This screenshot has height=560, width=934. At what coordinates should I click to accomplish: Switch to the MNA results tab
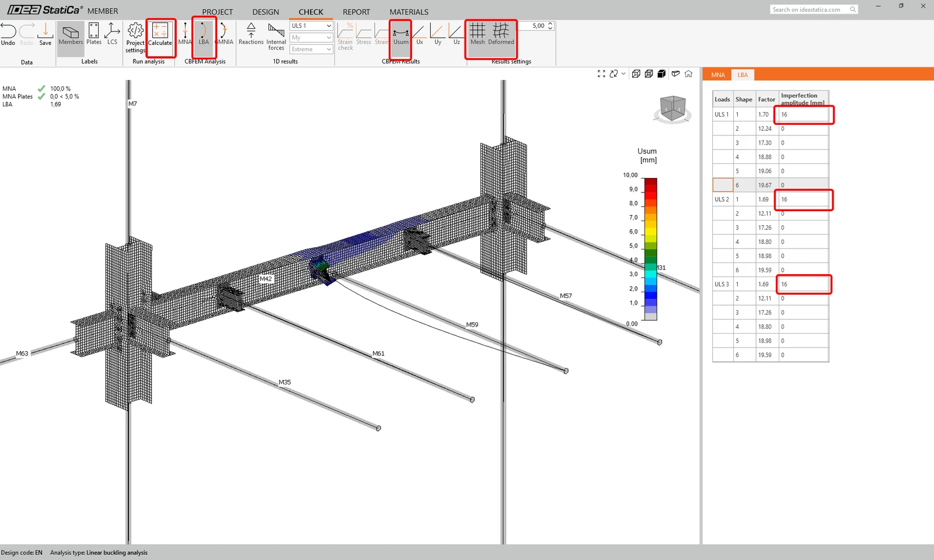point(718,75)
